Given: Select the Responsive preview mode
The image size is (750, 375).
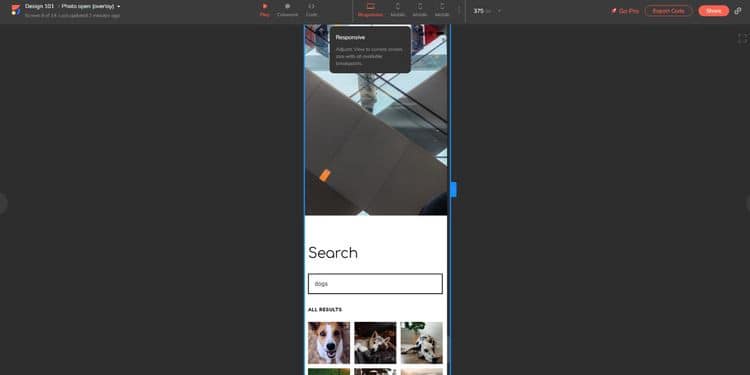Looking at the screenshot, I should point(371,10).
